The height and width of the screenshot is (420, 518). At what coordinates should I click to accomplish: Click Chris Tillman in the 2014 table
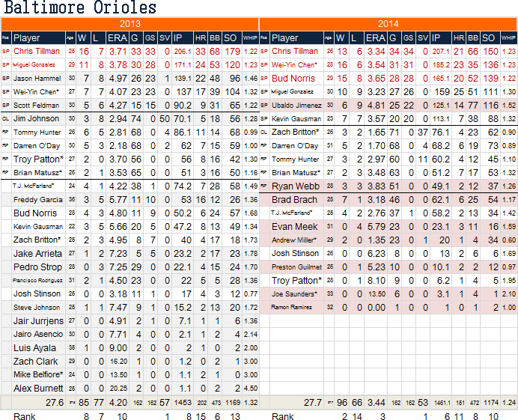tap(295, 51)
